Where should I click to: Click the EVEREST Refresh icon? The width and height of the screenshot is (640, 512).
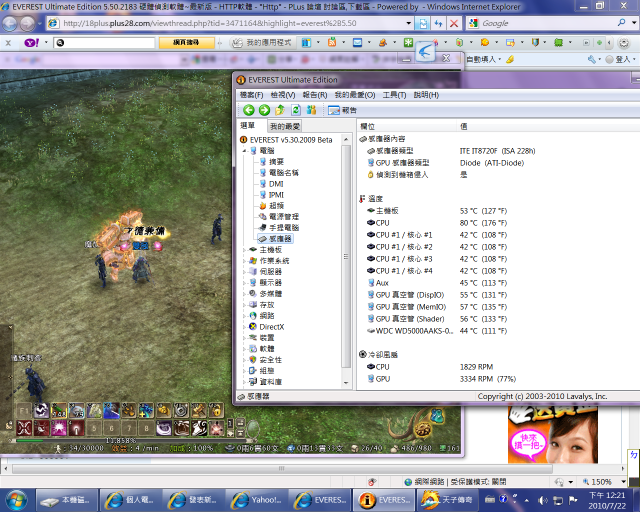click(296, 110)
